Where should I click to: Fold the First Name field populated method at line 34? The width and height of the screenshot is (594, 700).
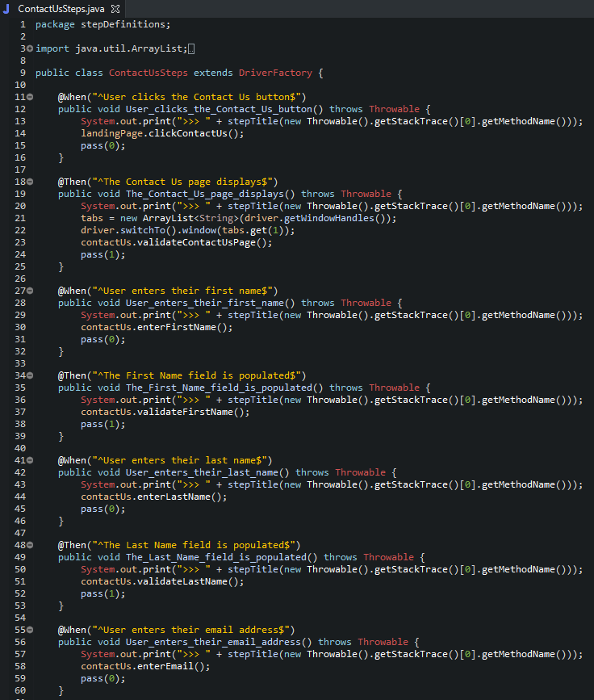click(30, 375)
